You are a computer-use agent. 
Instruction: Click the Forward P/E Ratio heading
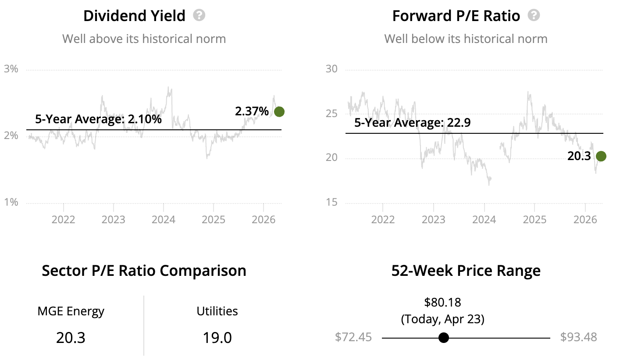point(456,16)
